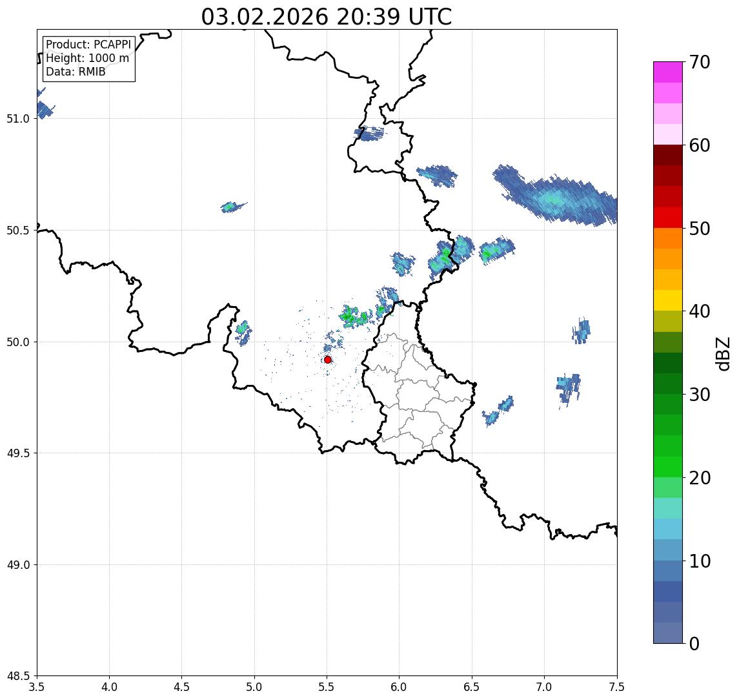This screenshot has width=739, height=700.
Task: Click the 30 tick label on colorbar
Action: (700, 395)
